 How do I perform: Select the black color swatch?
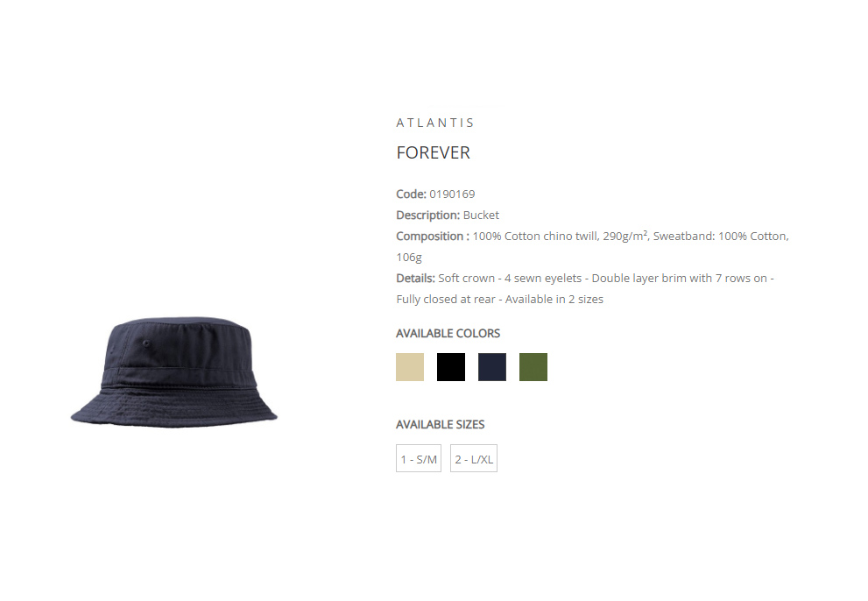click(x=450, y=367)
